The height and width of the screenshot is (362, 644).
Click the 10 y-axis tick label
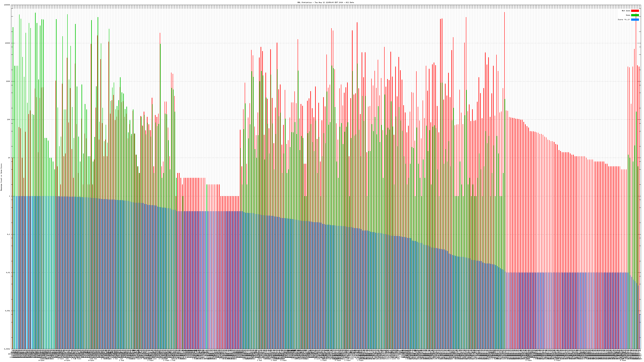pyautogui.click(x=9, y=158)
